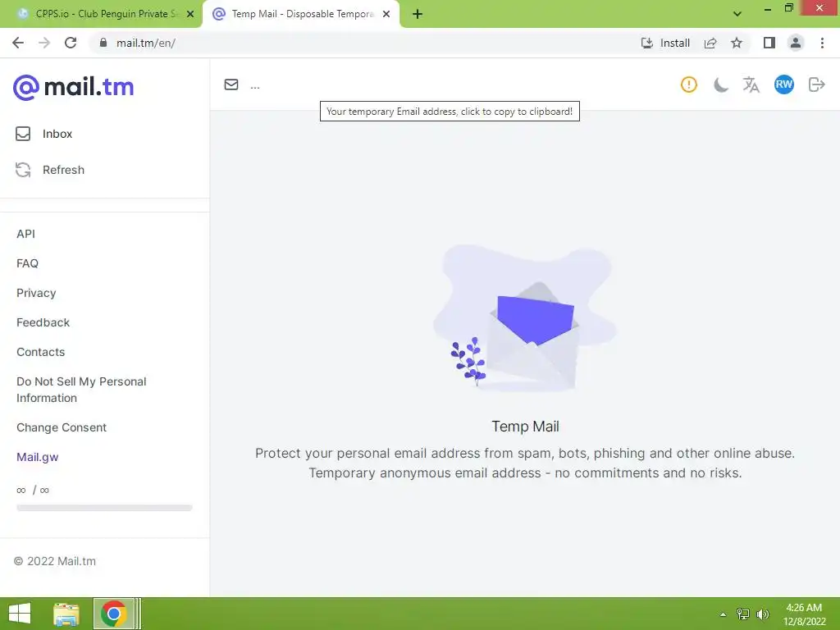Open File Explorer from the taskbar
This screenshot has height=630, width=840.
[x=66, y=614]
